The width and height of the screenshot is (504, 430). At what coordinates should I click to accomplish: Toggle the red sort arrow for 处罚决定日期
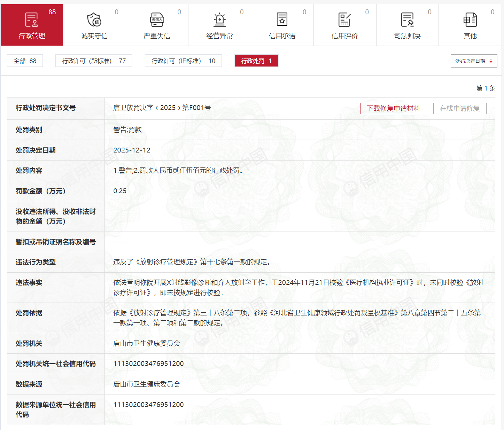491,61
